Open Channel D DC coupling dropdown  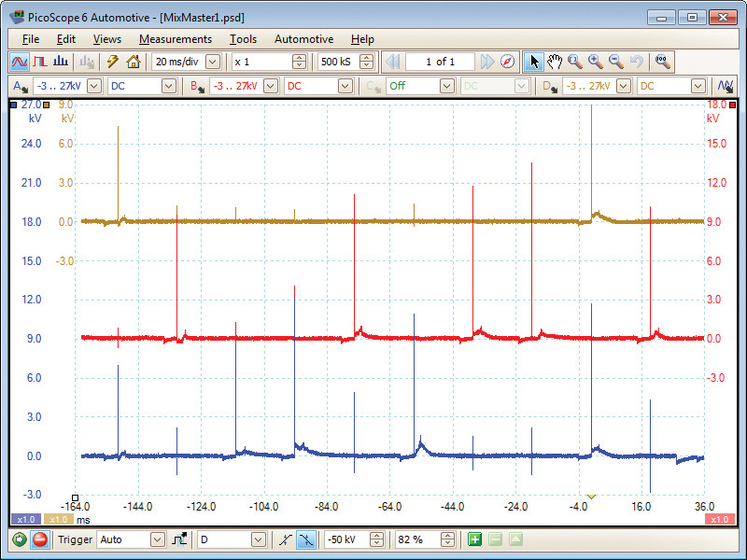coord(698,86)
